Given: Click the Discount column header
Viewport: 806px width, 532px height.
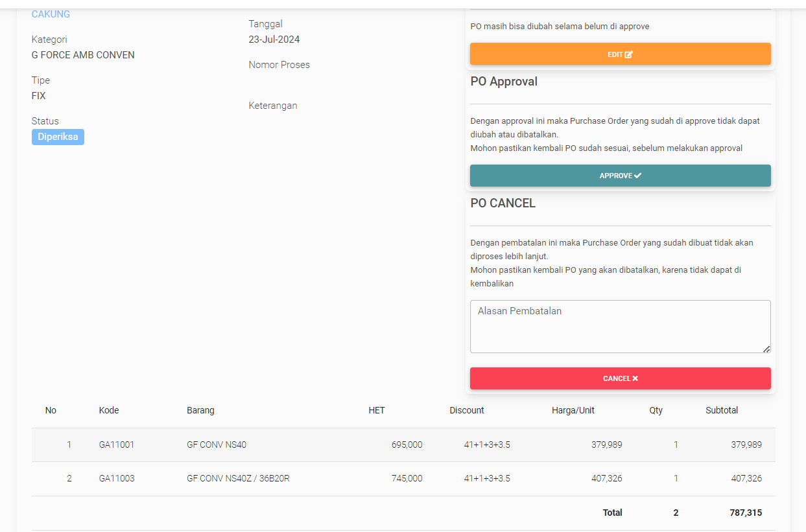Looking at the screenshot, I should tap(467, 410).
